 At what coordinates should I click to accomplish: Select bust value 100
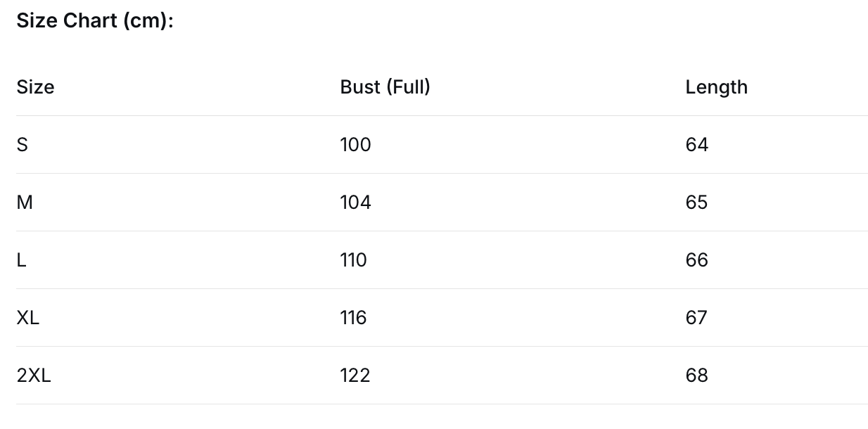click(355, 145)
